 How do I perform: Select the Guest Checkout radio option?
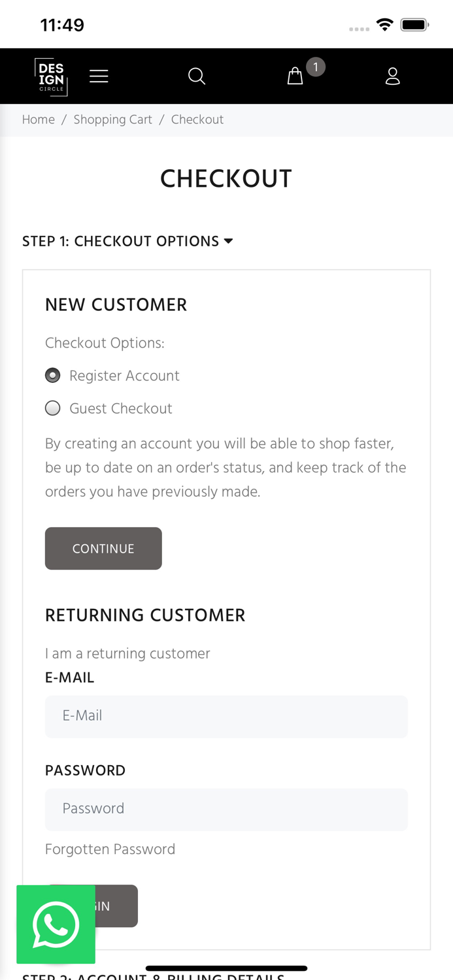pyautogui.click(x=53, y=408)
